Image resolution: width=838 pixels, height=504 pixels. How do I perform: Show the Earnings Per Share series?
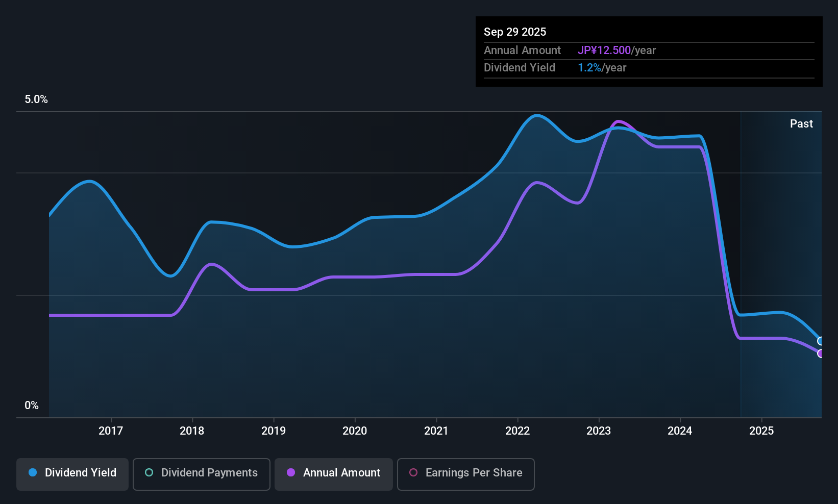coord(465,474)
